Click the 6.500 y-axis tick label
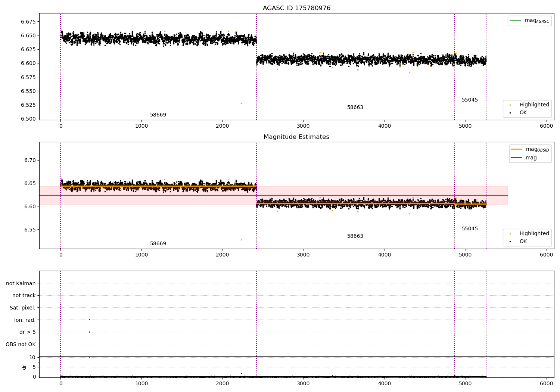Image resolution: width=560 pixels, height=392 pixels. [28, 119]
